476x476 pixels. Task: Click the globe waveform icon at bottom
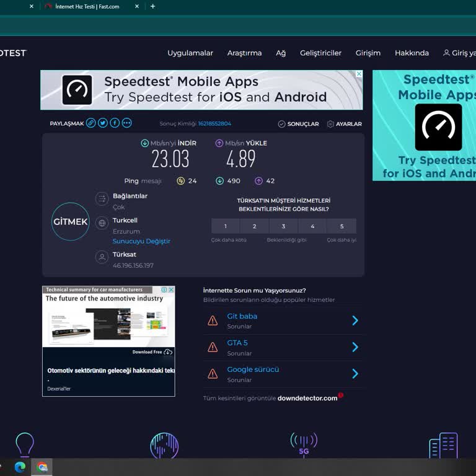coord(164,446)
